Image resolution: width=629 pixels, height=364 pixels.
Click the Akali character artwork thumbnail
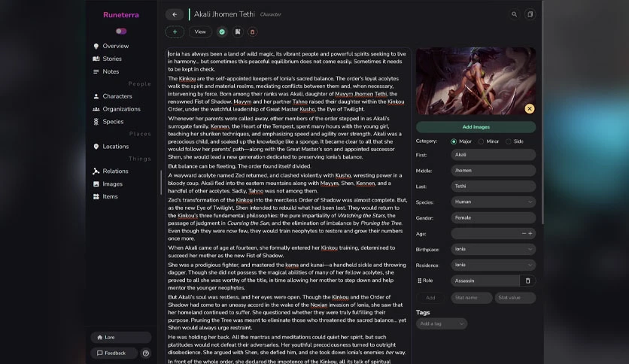(x=476, y=81)
